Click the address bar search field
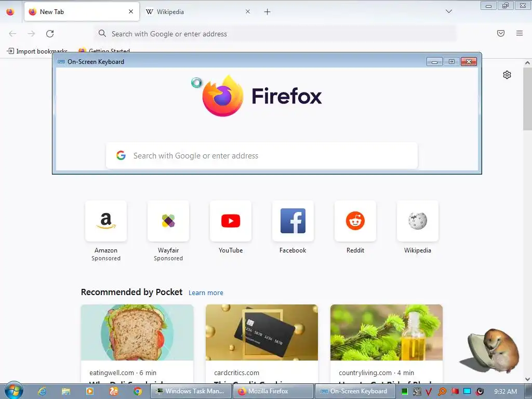 tap(275, 34)
